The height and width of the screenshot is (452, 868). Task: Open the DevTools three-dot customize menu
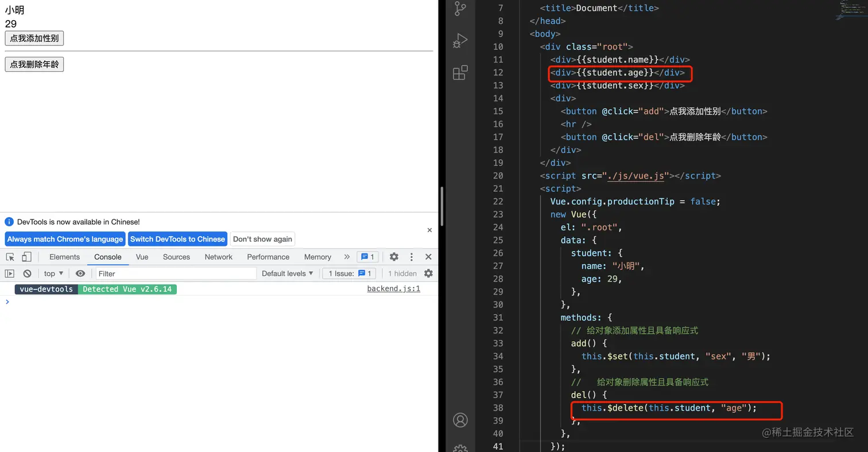point(411,257)
